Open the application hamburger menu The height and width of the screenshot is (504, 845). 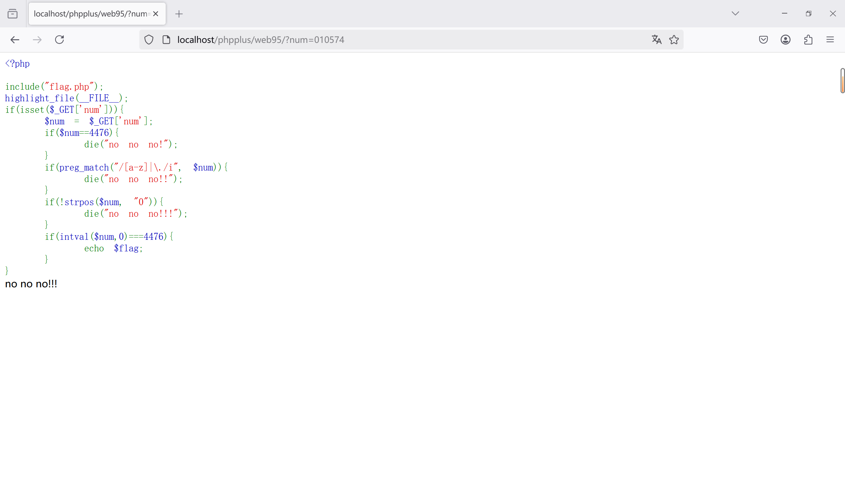tap(830, 40)
